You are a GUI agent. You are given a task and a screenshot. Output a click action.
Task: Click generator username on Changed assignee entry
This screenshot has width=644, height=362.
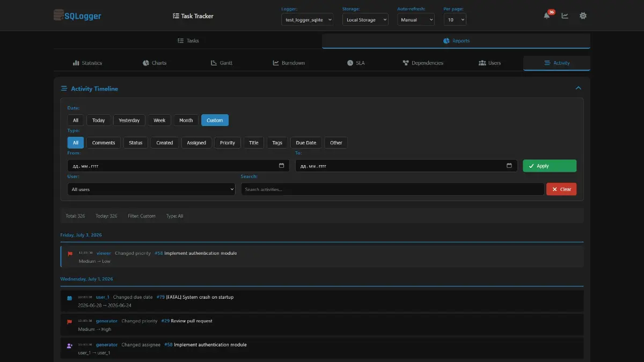107,345
